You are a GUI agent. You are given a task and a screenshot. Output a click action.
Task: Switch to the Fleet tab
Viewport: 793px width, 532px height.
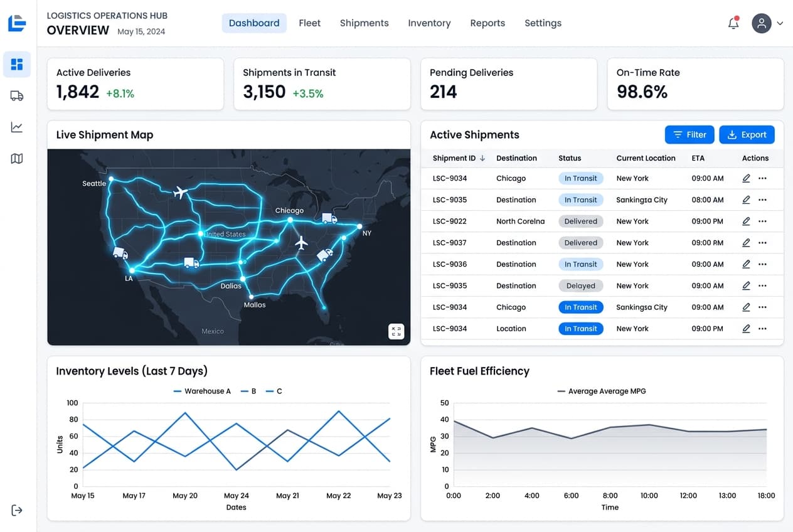(x=309, y=23)
